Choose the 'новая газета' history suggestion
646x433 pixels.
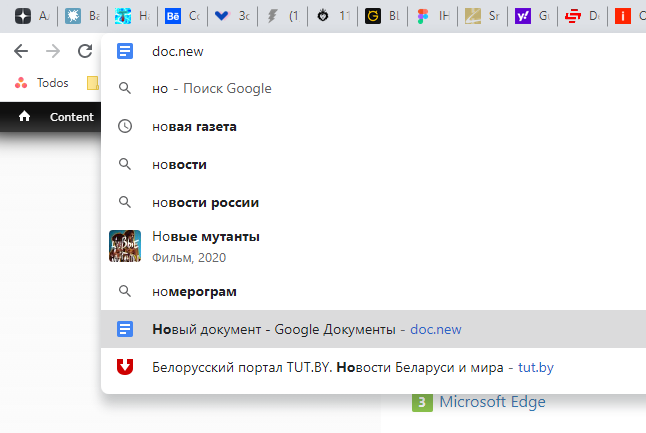coord(373,126)
